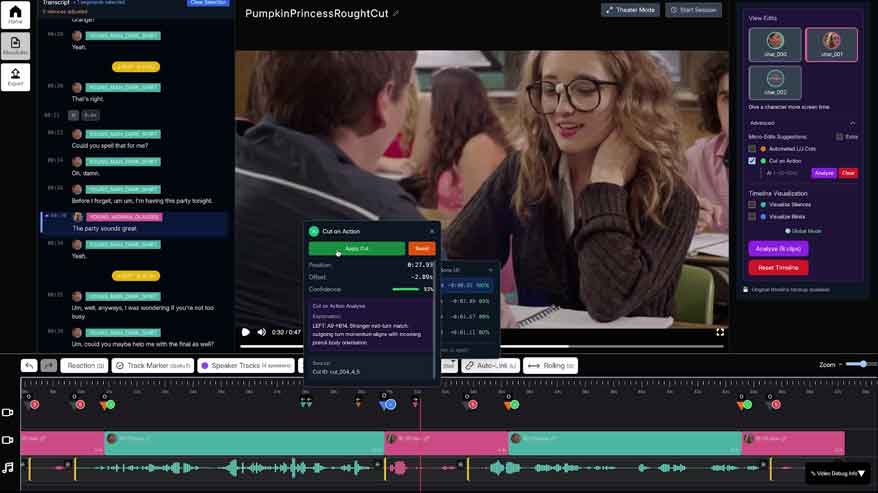Viewport: 878px width, 493px height.
Task: Select transcript line "Um, well, anyways, I was wondering"
Action: (142, 312)
